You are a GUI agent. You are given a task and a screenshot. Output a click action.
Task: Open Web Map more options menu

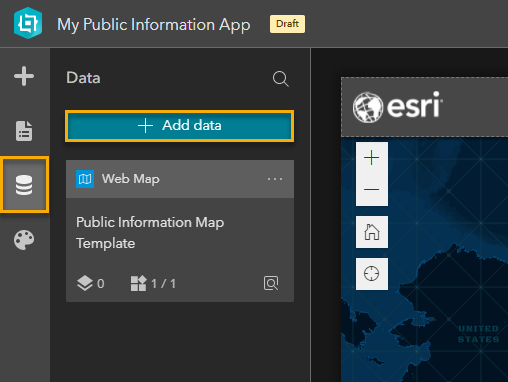[x=275, y=179]
